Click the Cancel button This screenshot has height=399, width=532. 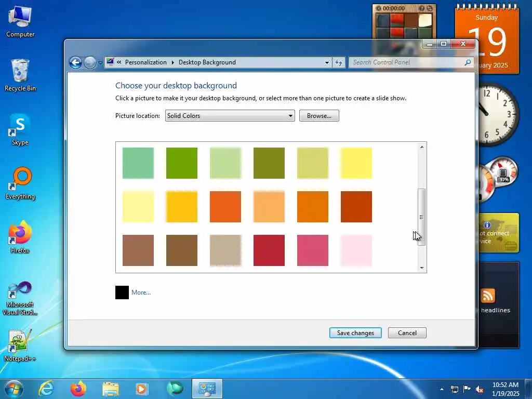coord(407,333)
